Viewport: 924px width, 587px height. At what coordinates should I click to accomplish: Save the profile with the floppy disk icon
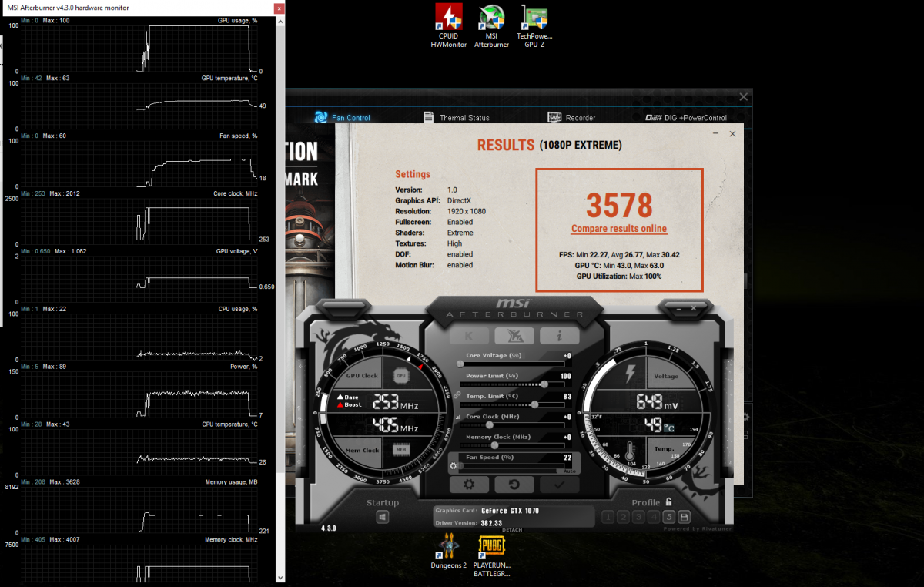[685, 516]
